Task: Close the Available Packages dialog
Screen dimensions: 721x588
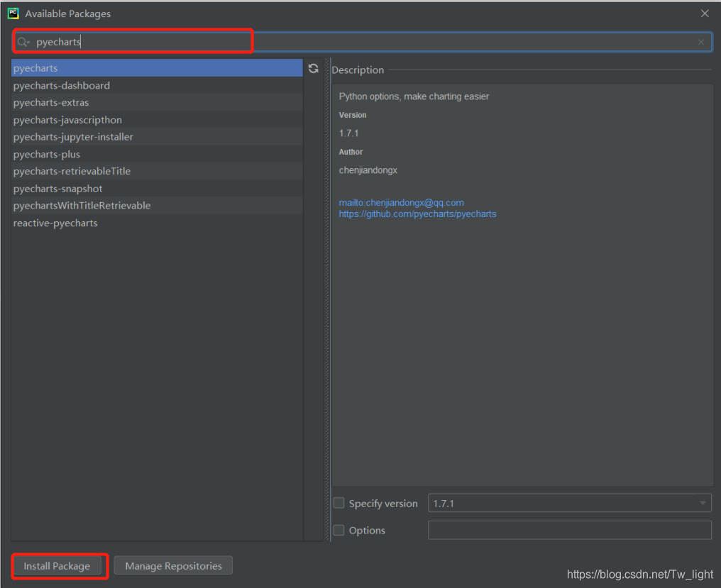Action: [705, 13]
